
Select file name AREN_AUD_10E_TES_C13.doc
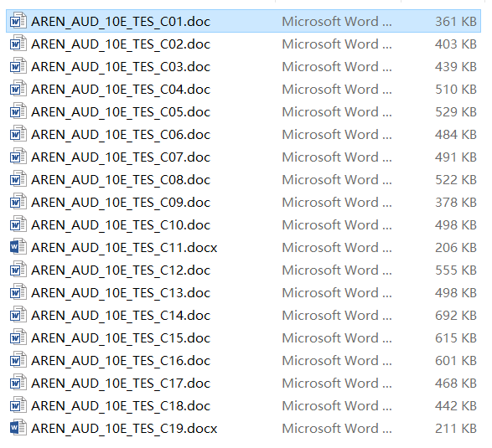121,293
